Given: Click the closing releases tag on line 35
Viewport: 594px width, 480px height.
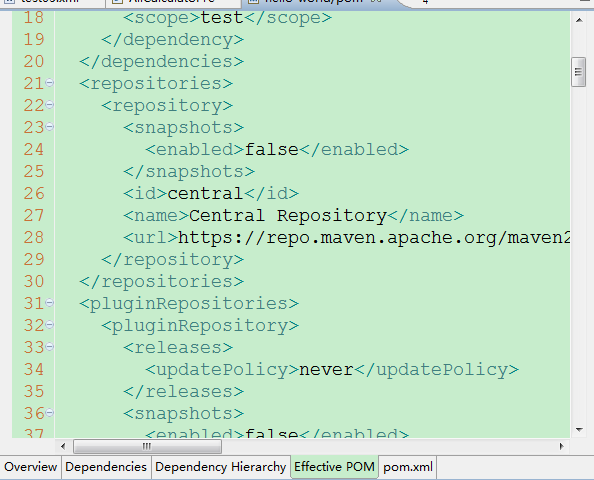Looking at the screenshot, I should pos(183,392).
